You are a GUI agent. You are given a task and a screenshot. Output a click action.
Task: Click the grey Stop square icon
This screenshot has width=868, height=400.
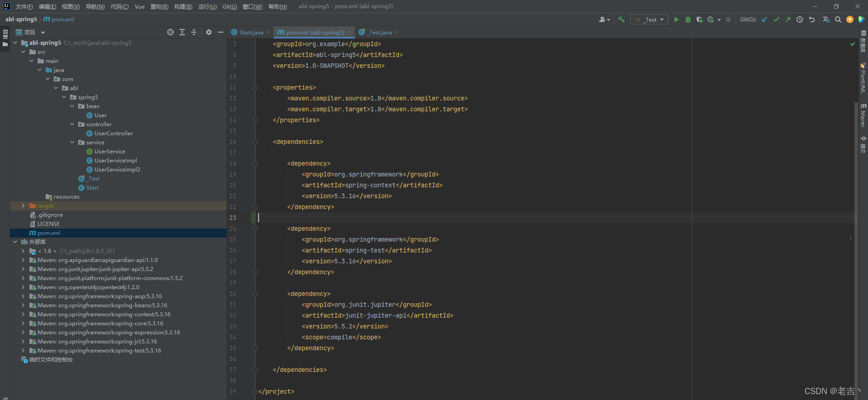[728, 19]
